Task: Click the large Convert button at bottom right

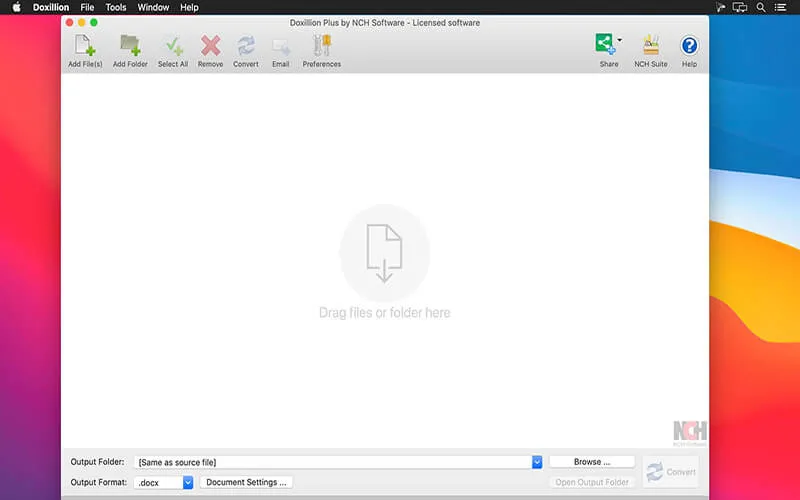Action: 671,472
